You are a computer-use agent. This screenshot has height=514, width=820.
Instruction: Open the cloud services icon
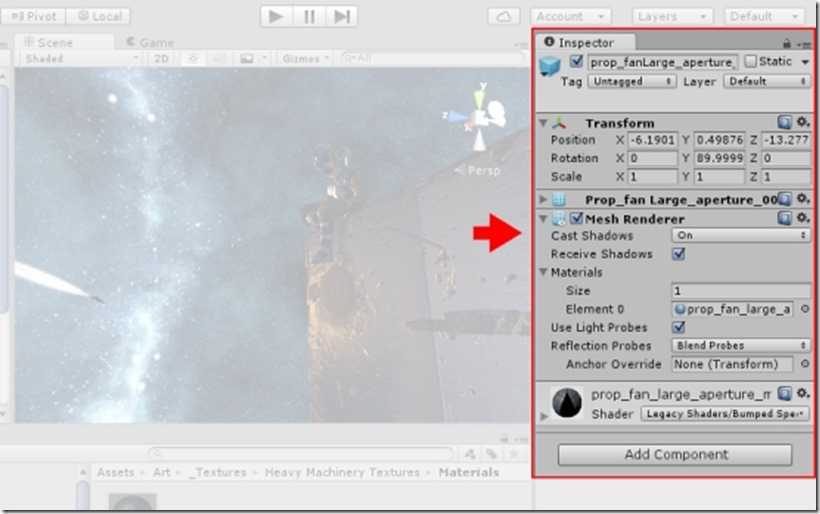coord(504,17)
